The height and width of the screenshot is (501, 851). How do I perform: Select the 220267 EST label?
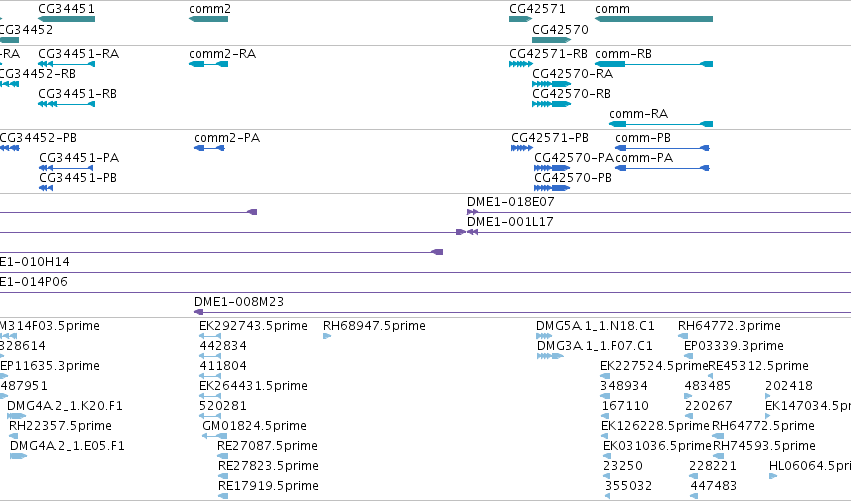(x=709, y=406)
